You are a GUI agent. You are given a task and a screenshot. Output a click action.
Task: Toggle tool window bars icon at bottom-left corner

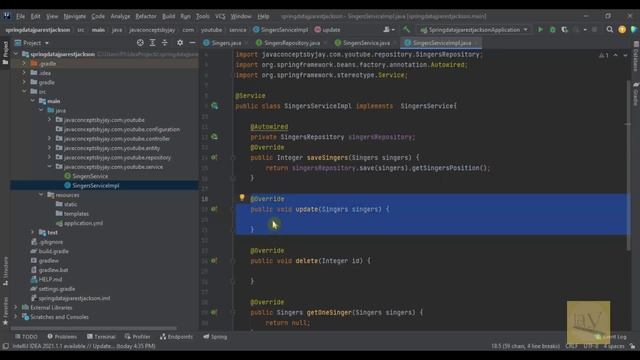point(5,346)
